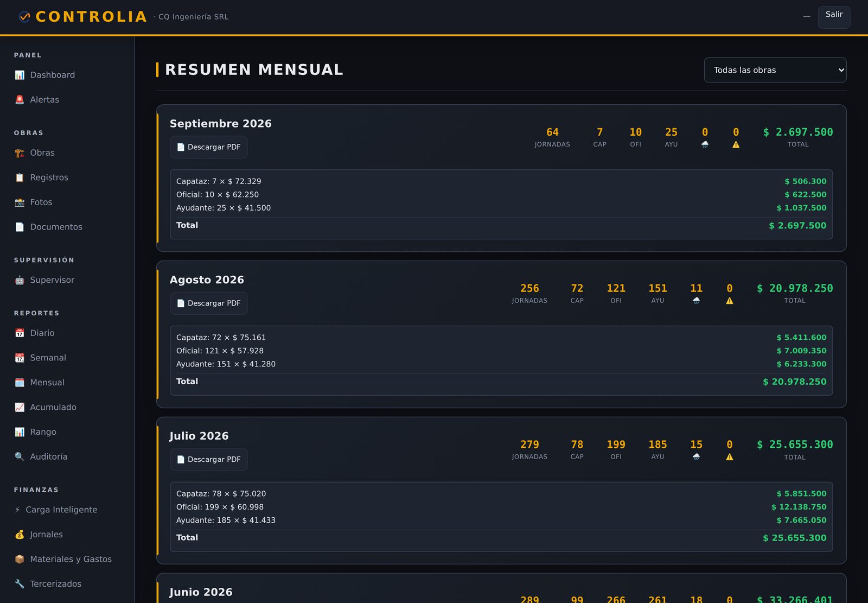
Task: Click the Carga Inteligente lightning icon
Action: [x=17, y=510]
